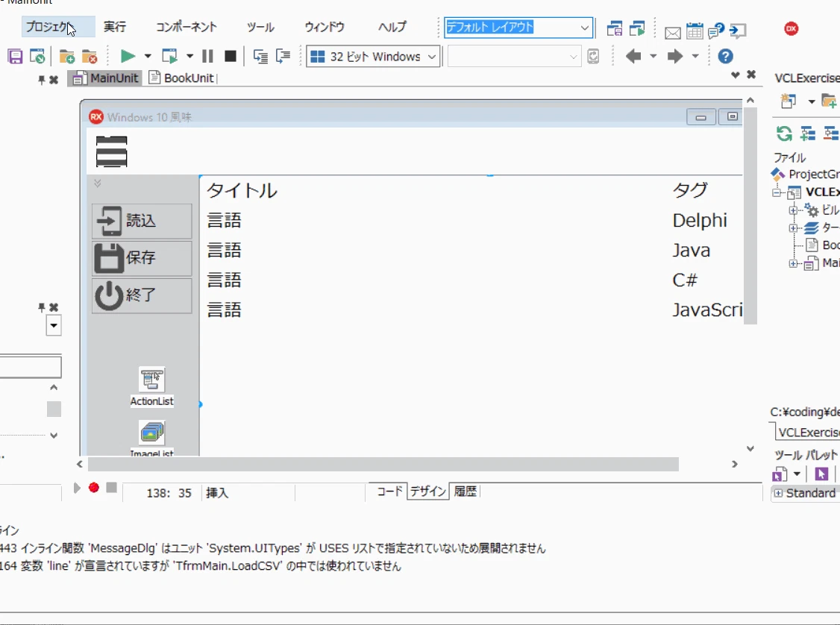Viewport: 840px width, 625px height.
Task: Select the Delphi row in the list
Action: 471,220
